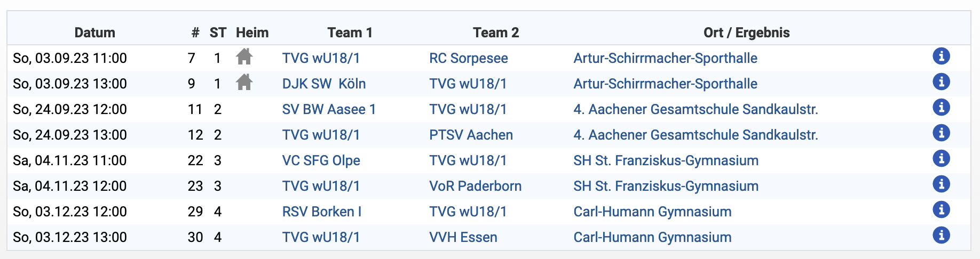Viewport: 980px width, 259px height.
Task: Click the Datum column header
Action: [x=94, y=33]
